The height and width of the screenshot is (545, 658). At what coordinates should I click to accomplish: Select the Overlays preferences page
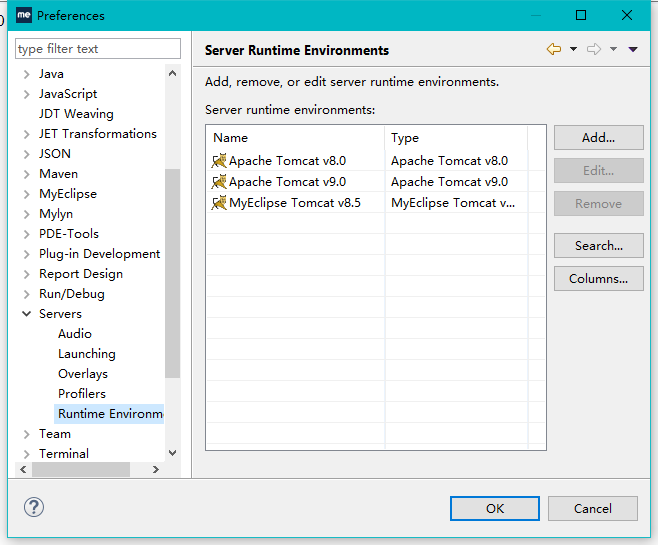tap(83, 373)
